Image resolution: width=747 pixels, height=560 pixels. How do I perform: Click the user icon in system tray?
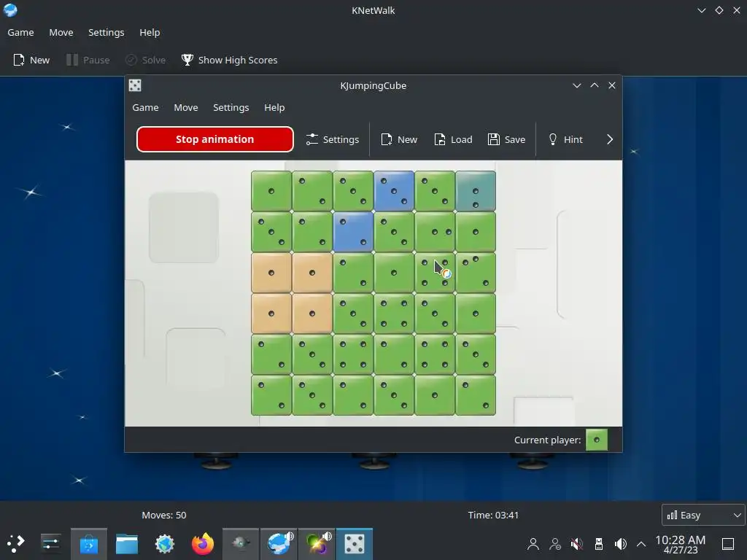(x=533, y=543)
